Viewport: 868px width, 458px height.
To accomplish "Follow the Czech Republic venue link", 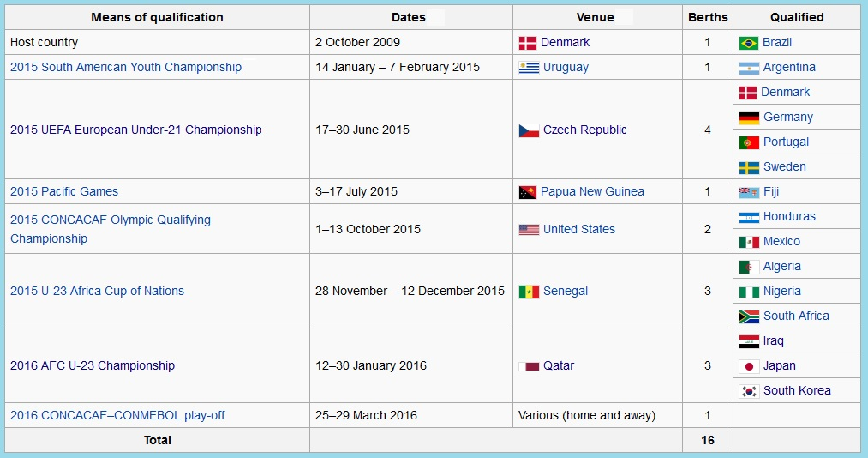I will pyautogui.click(x=584, y=130).
